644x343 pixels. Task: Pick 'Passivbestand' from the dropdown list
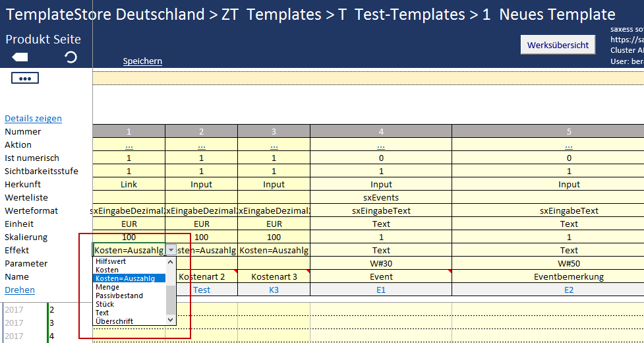(119, 296)
